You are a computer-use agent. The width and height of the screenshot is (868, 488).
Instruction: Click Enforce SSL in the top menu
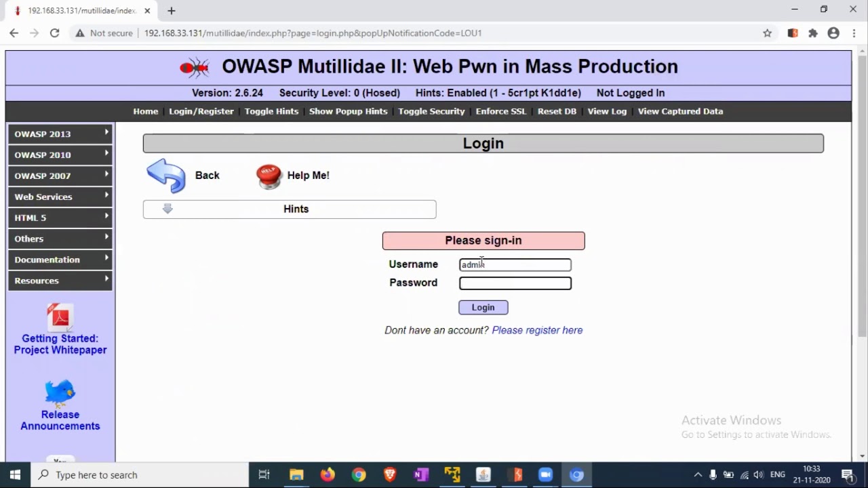point(501,111)
